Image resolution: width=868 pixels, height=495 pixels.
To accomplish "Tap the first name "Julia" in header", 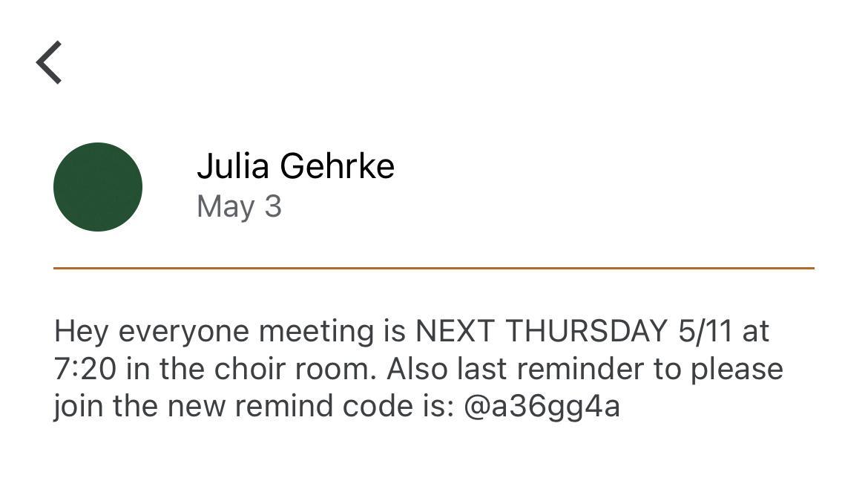I will pos(232,165).
